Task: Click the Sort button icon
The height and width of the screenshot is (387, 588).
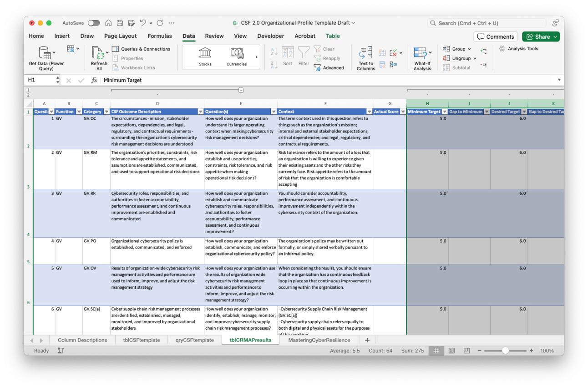Action: tap(288, 53)
